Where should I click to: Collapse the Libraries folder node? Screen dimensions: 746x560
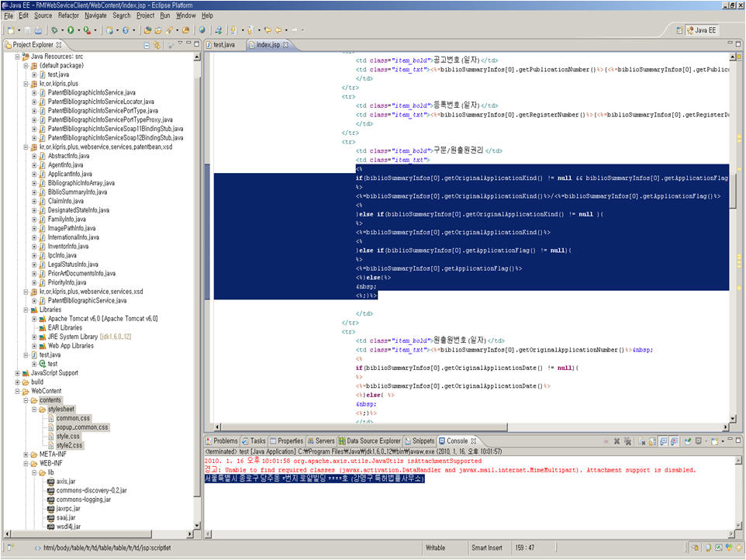point(25,309)
